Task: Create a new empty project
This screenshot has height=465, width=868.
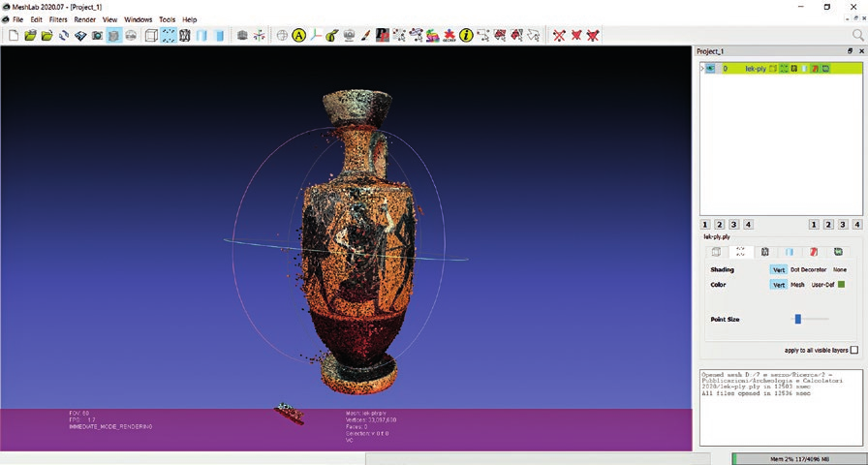Action: click(14, 36)
